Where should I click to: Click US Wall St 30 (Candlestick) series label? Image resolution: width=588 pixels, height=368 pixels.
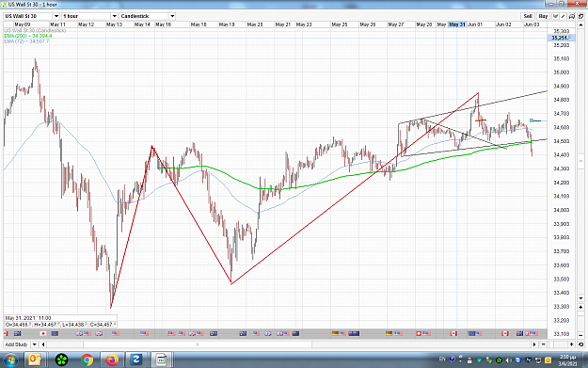35,30
